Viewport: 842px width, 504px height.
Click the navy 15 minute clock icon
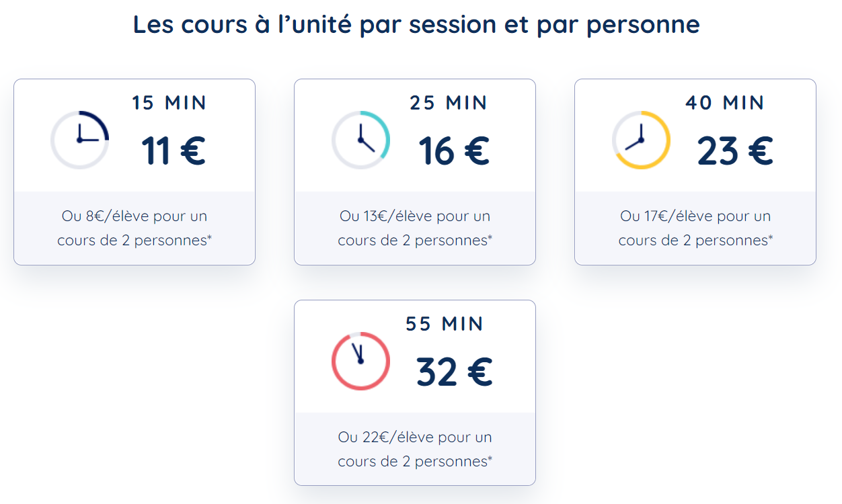[x=79, y=140]
